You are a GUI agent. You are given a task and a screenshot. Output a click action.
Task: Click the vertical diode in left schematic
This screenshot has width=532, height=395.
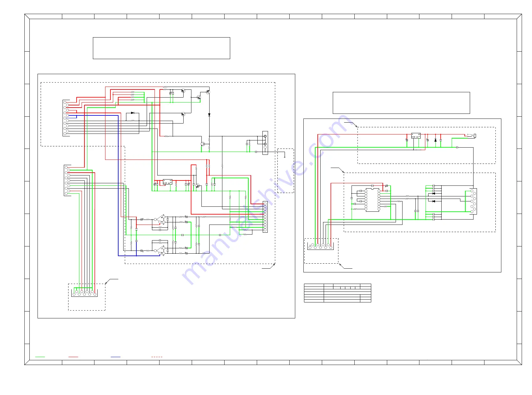tap(209, 115)
